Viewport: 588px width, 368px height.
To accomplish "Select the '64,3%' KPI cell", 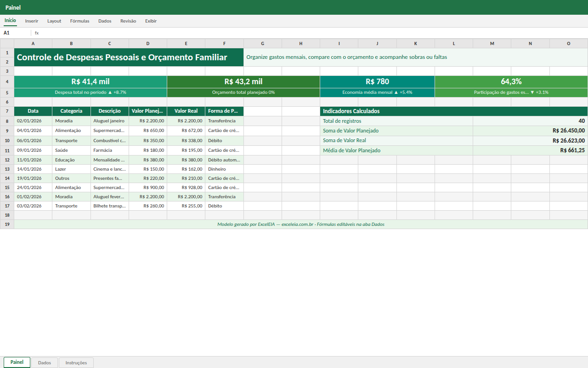I will 511,82.
